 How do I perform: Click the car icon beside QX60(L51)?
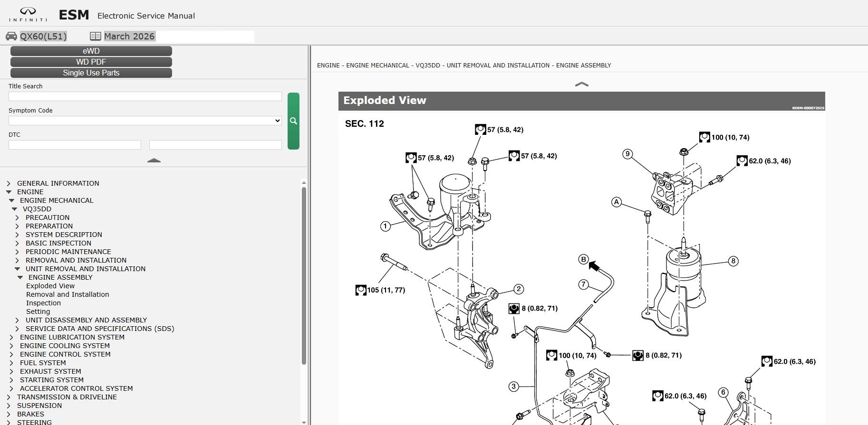(x=11, y=36)
